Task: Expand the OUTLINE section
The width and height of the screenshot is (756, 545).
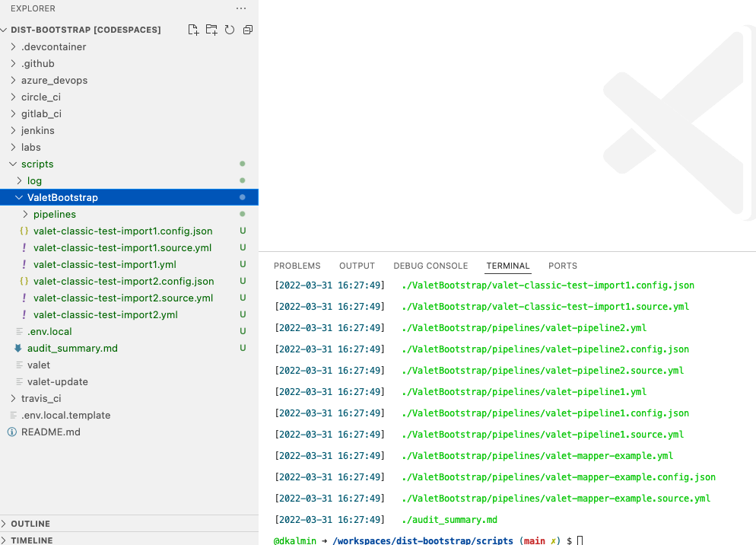Action: (4, 524)
